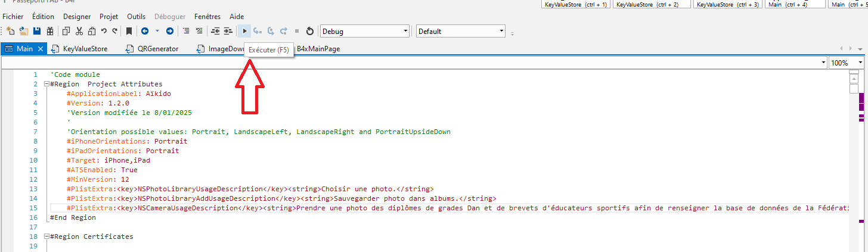Click the #iPhoneOrientations: Portrait line

click(x=127, y=142)
